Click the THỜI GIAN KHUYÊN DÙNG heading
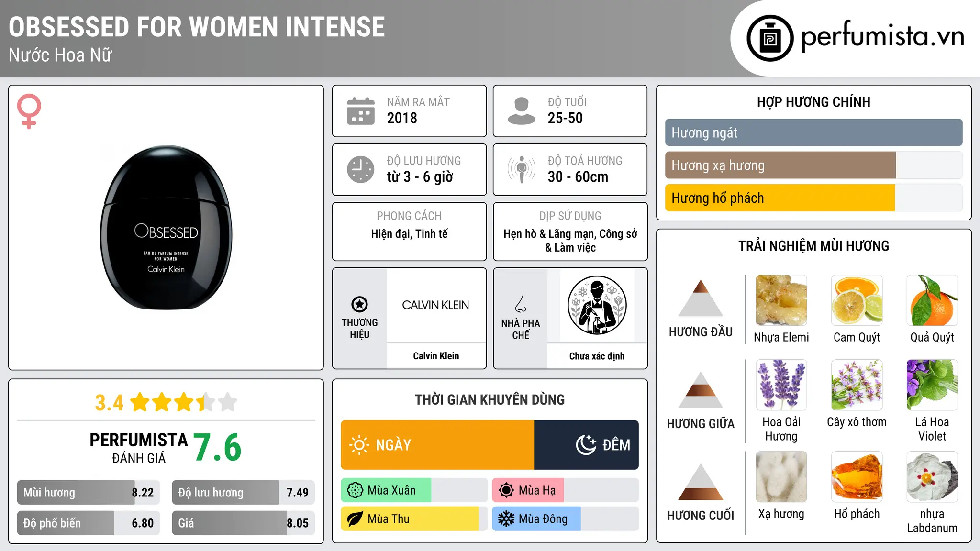The width and height of the screenshot is (980, 551). [490, 399]
